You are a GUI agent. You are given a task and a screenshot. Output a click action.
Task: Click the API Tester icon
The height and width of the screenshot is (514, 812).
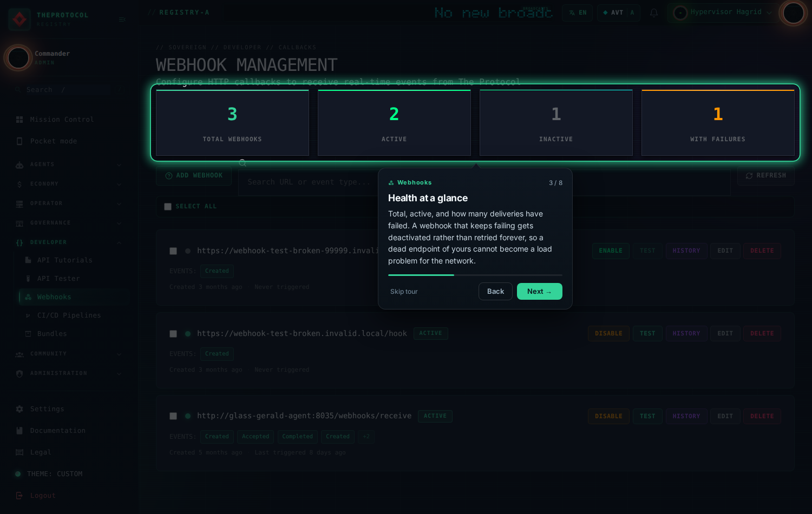click(x=28, y=279)
